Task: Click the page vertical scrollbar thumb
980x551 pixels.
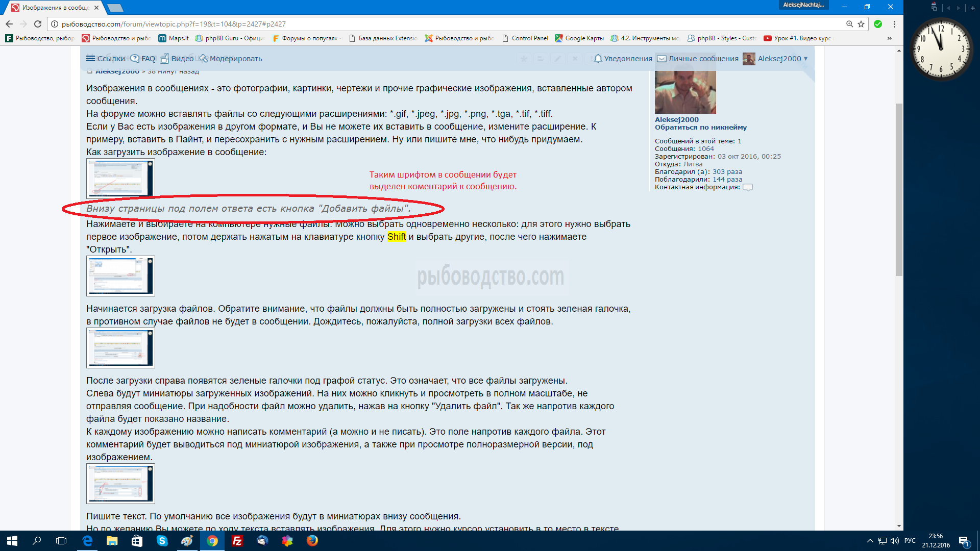Action: [899, 189]
